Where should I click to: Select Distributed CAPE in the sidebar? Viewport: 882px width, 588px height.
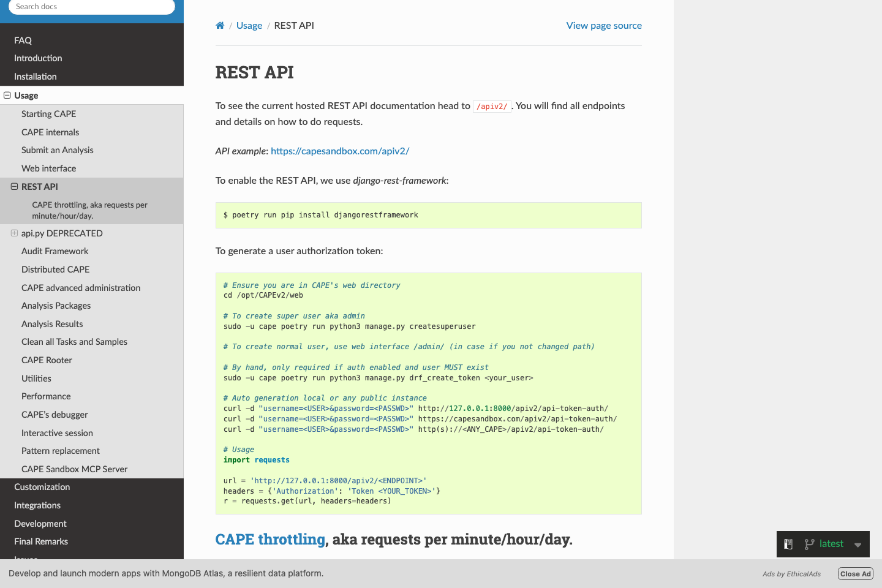(x=55, y=269)
